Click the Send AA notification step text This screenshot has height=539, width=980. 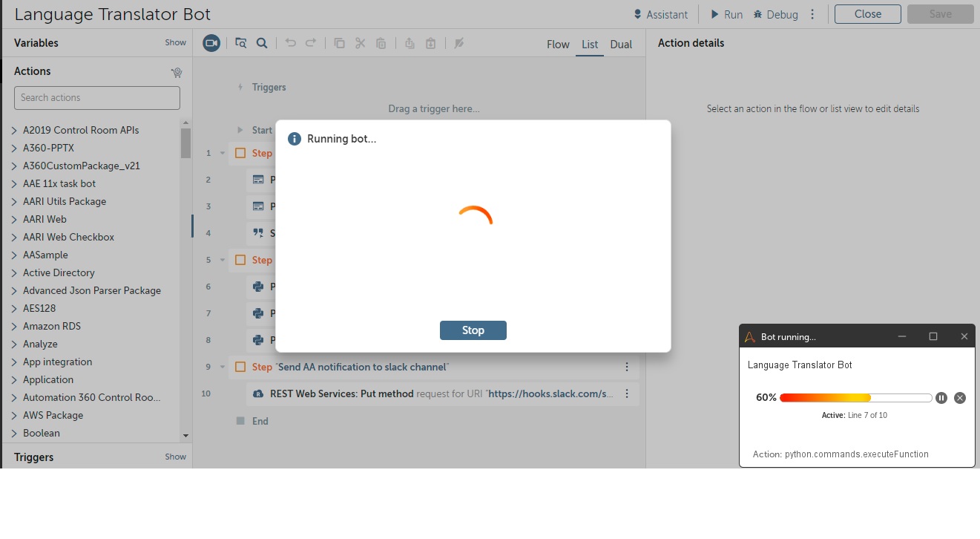coord(364,367)
